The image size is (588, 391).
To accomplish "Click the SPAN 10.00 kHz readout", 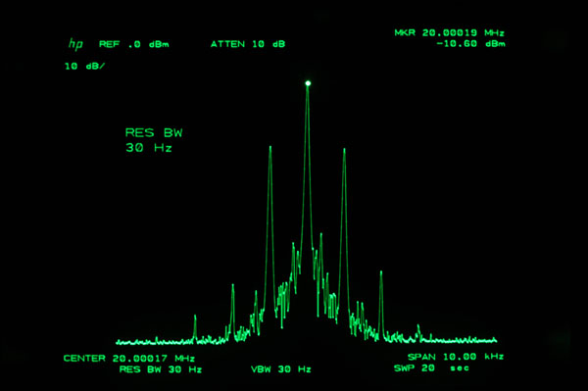I will (x=456, y=357).
